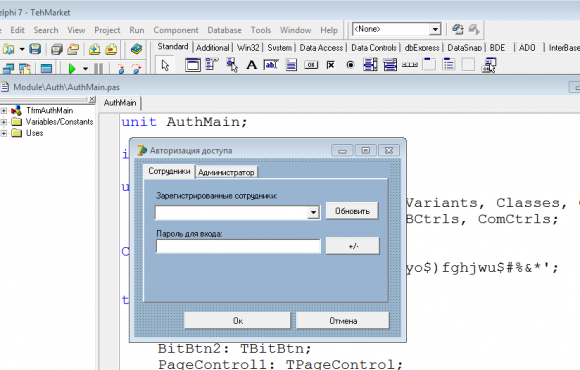This screenshot has height=370, width=580.
Task: Click the Обновить button
Action: [352, 211]
